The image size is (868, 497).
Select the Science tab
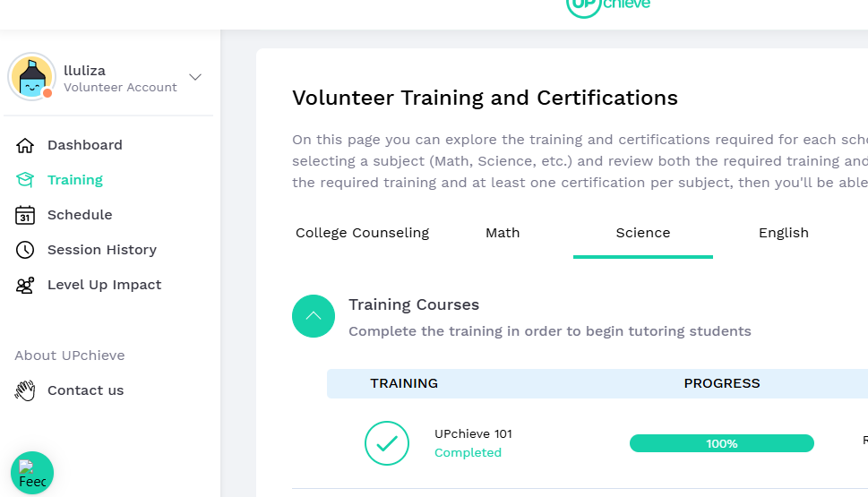(x=642, y=233)
